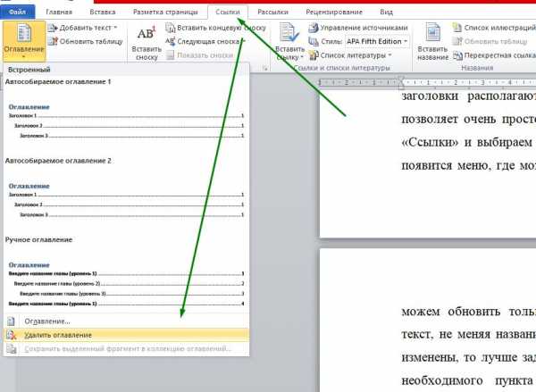The image size is (536, 392).
Task: Click Обновить таблицу next to Оглавление
Action: 86,41
